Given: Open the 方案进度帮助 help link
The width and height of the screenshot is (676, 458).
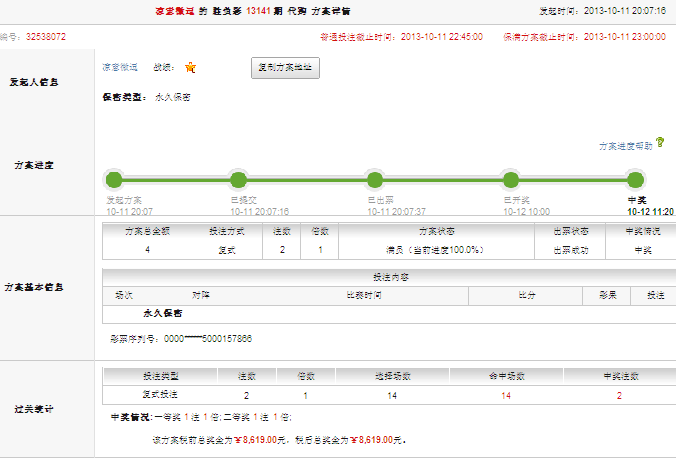Looking at the screenshot, I should click(x=625, y=146).
